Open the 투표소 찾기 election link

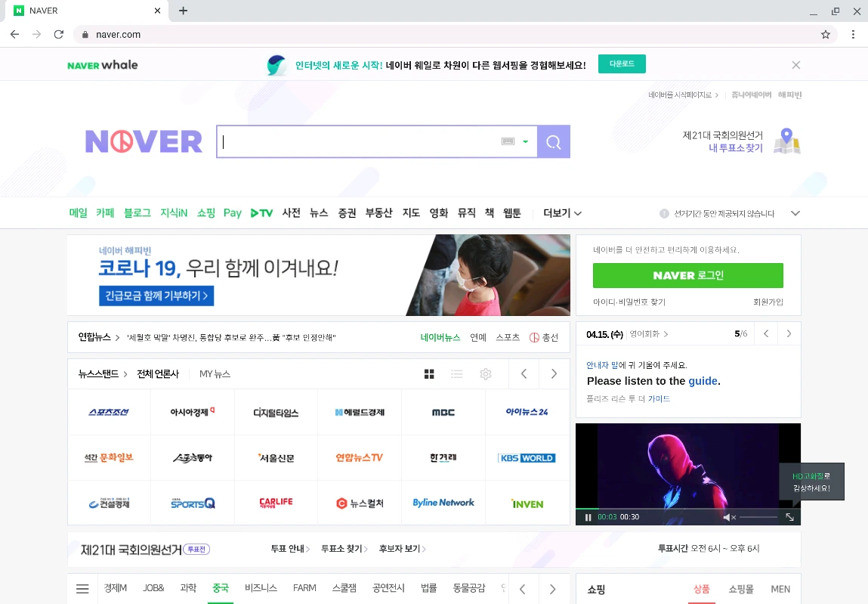click(344, 549)
